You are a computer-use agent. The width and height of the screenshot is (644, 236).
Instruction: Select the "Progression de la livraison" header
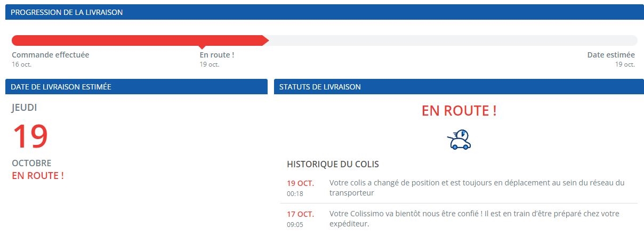point(67,12)
